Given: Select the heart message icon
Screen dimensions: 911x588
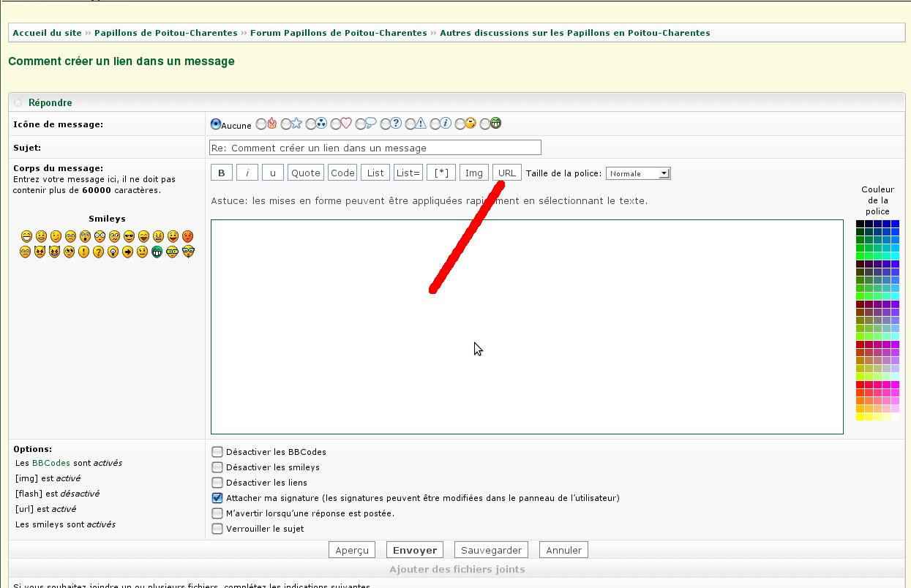Looking at the screenshot, I should coord(336,124).
